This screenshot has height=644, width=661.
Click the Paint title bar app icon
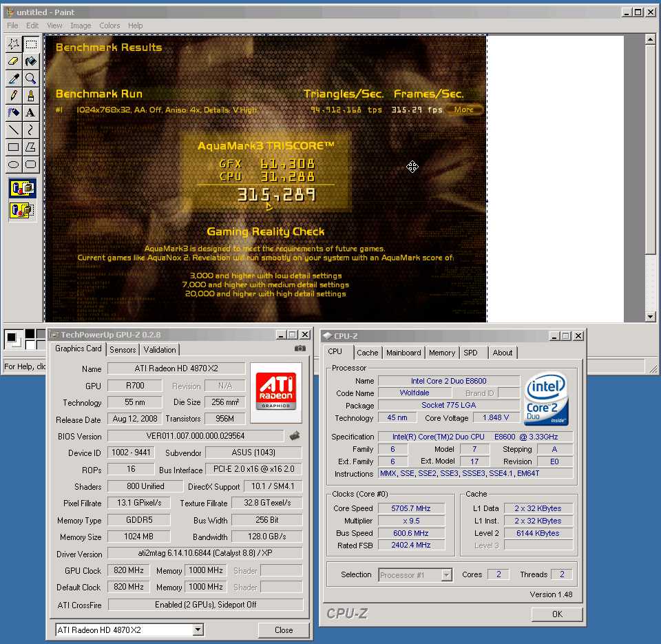click(x=10, y=12)
